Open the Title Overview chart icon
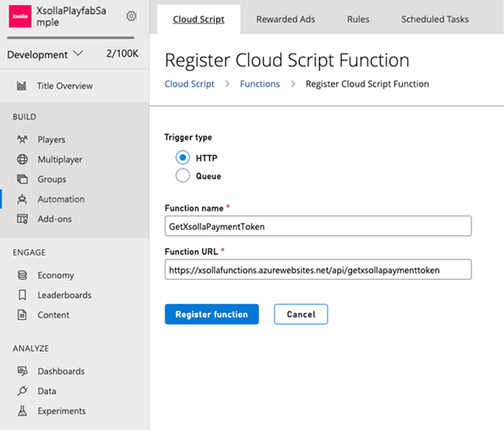The image size is (504, 430). (22, 86)
